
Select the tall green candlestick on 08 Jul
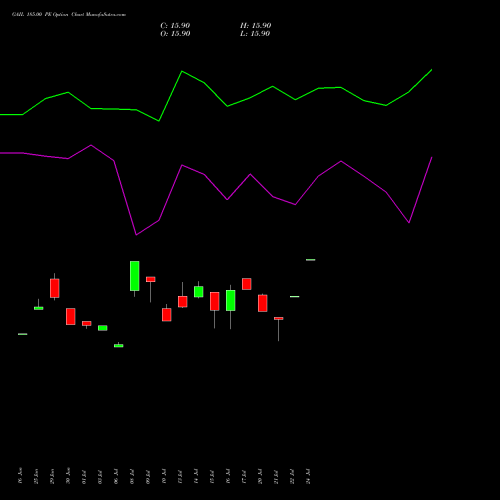tap(135, 276)
